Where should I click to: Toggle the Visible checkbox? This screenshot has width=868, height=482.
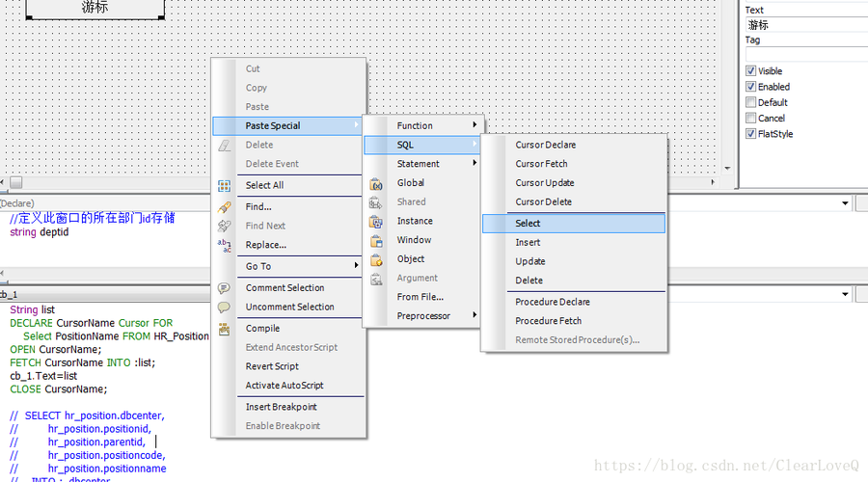tap(750, 70)
